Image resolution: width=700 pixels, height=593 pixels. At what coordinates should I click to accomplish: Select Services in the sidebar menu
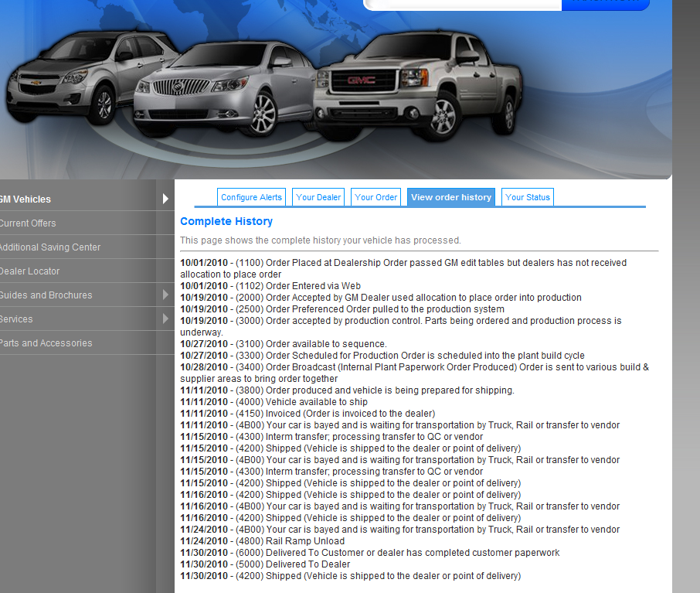(x=16, y=319)
